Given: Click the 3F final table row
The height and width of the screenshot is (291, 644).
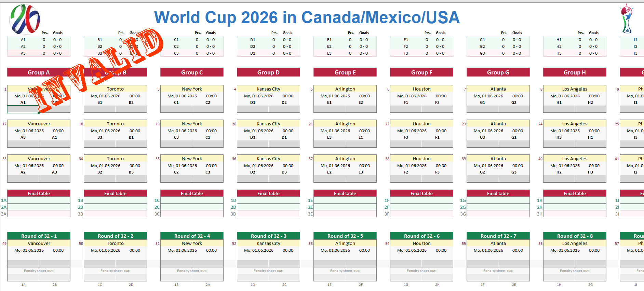Looking at the screenshot, I should 421,214.
